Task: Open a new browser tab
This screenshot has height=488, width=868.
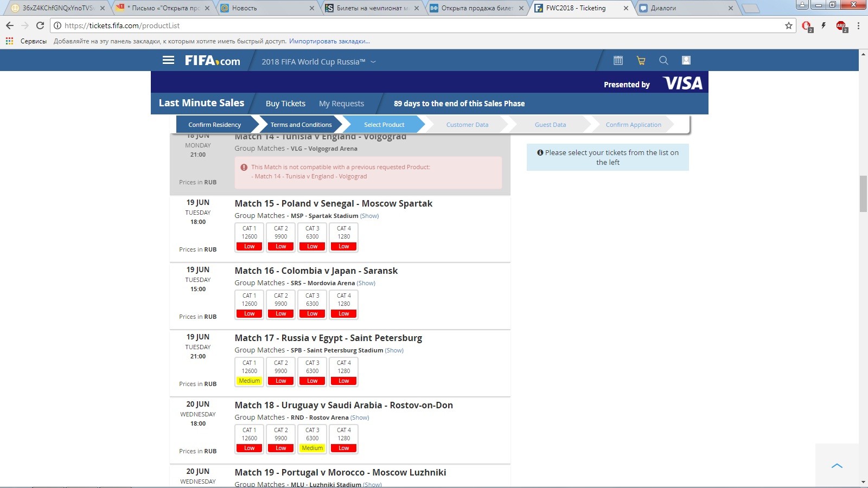Action: [750, 8]
